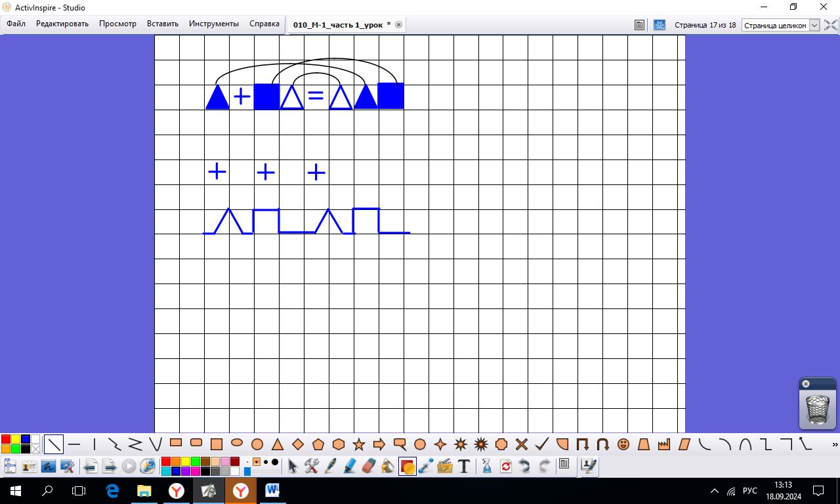Choose the Fill bucket tool

click(388, 466)
